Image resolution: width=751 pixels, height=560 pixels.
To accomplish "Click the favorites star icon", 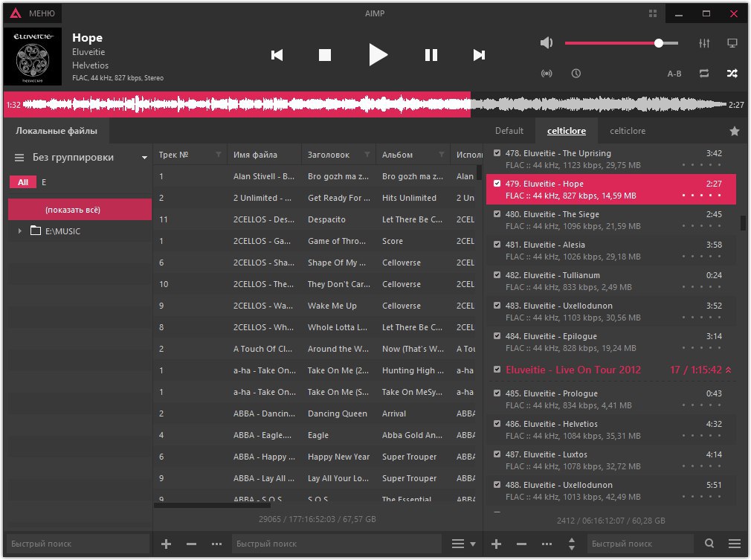I will tap(735, 131).
